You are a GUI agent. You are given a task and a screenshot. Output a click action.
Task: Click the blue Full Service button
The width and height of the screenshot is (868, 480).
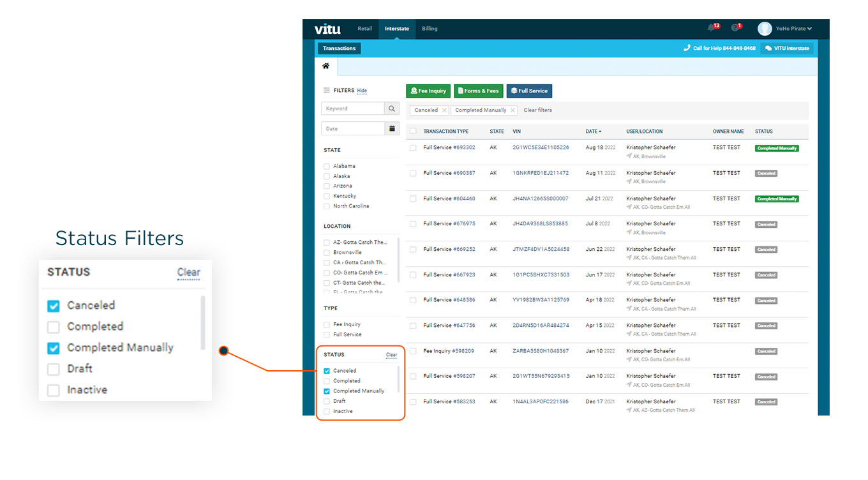529,91
